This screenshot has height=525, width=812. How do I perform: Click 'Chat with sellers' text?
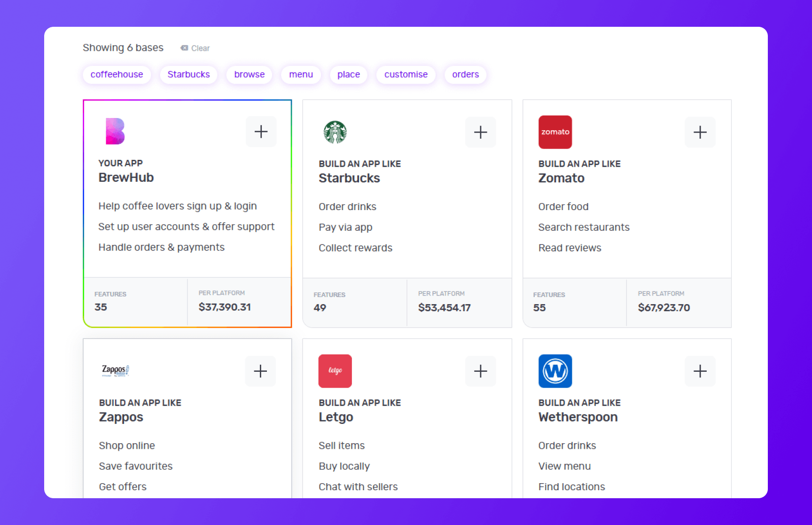[358, 487]
